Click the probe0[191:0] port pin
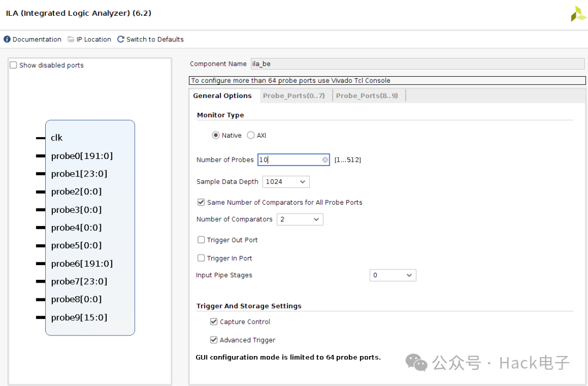Viewport: 588px width, 386px height. (x=41, y=156)
